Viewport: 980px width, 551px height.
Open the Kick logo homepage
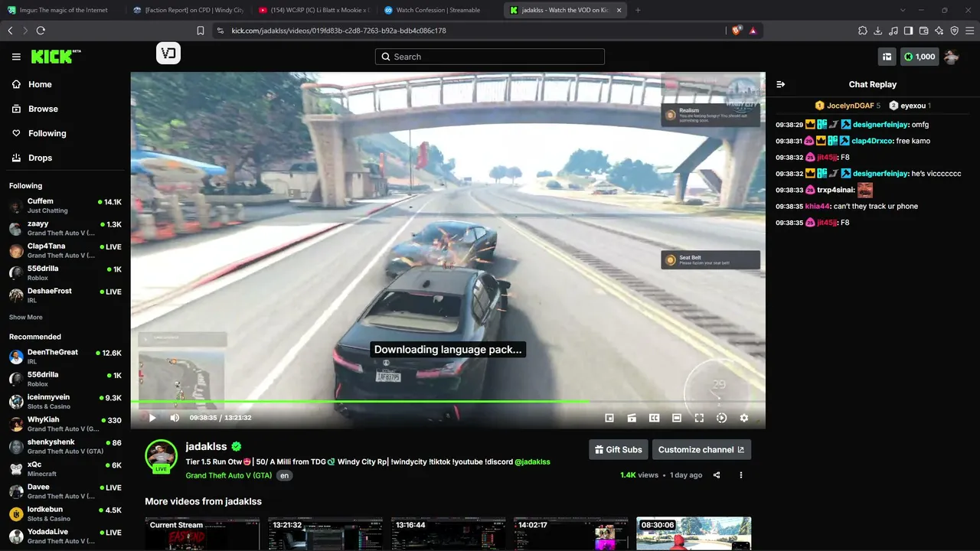tap(56, 57)
